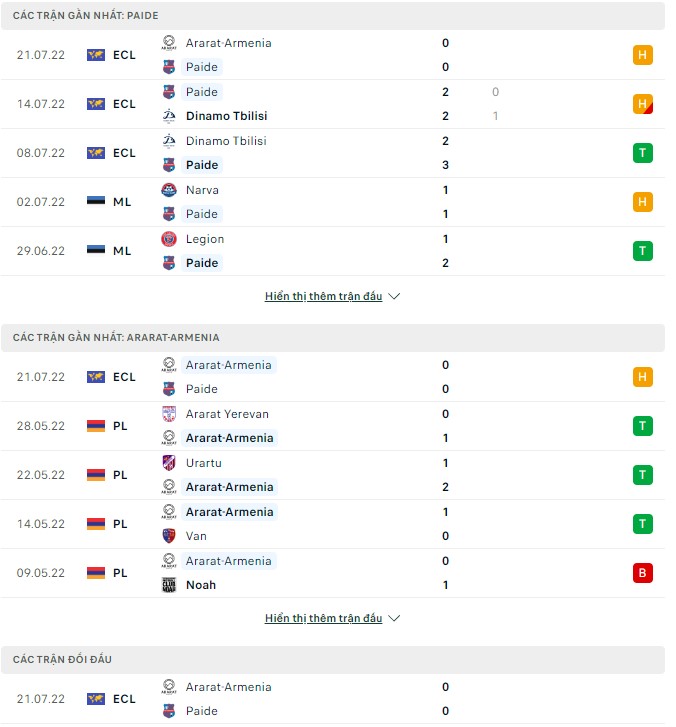This screenshot has width=676, height=727.
Task: Click the chevron beside the lower 'Hiển thị thêm trận đấu'
Action: 394,619
